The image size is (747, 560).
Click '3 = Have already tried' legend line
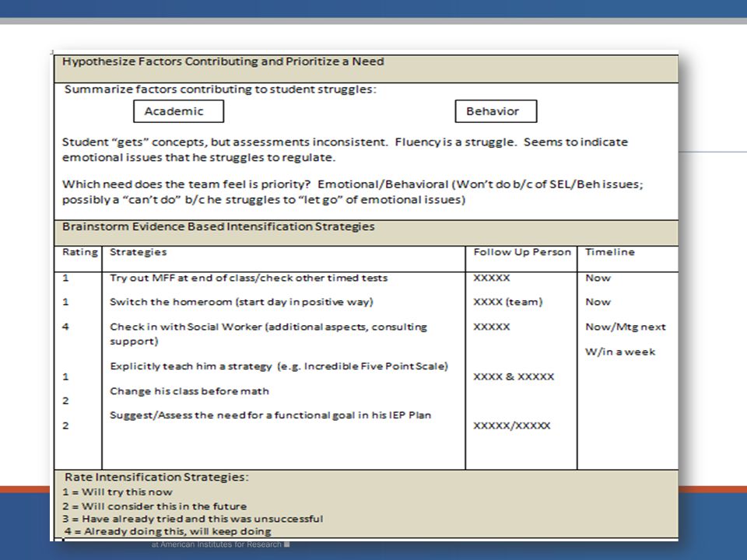click(192, 519)
